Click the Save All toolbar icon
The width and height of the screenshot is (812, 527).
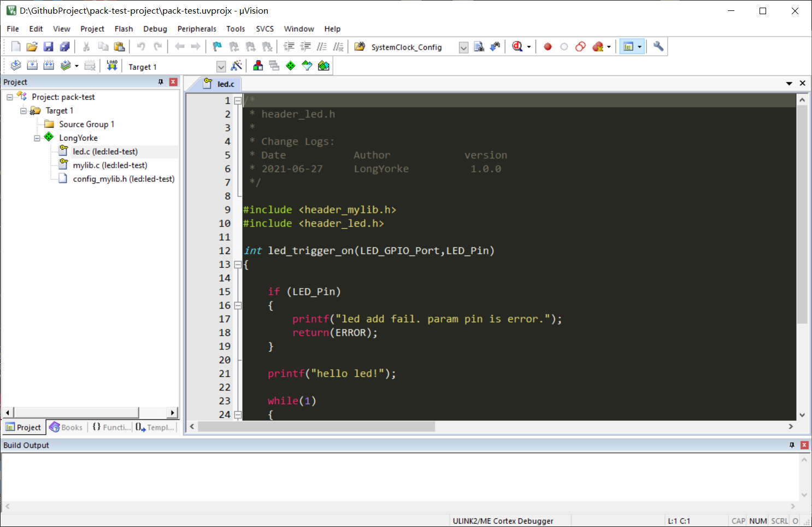tap(64, 47)
